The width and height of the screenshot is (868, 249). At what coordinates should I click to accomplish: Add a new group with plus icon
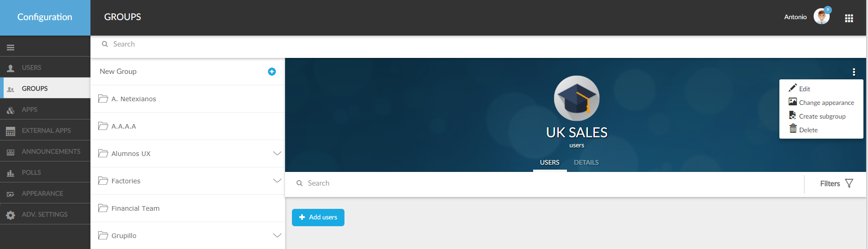tap(272, 72)
